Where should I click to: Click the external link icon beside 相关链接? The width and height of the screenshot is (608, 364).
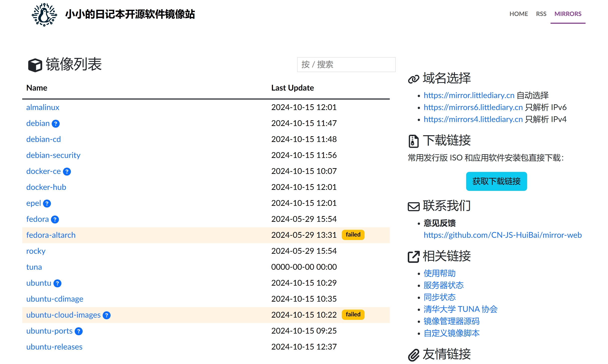pos(413,257)
